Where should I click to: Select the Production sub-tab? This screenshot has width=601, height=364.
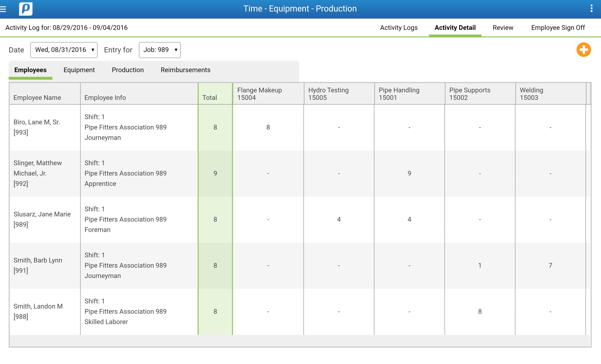pos(128,70)
